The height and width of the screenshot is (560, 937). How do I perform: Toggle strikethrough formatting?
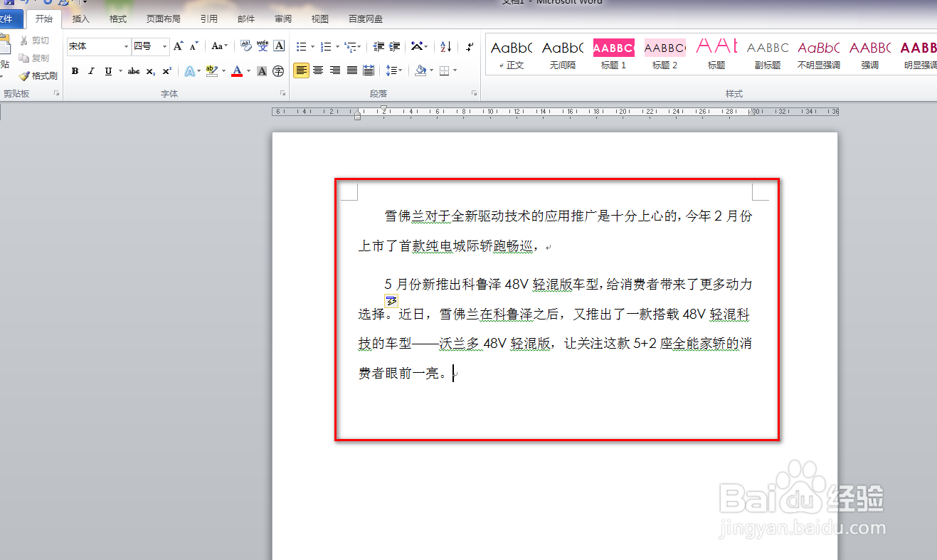(134, 71)
